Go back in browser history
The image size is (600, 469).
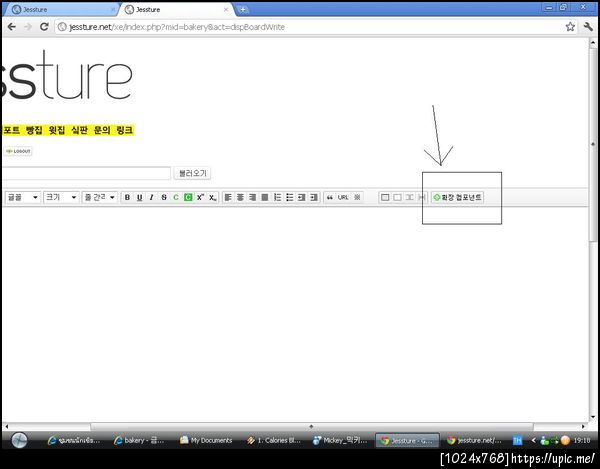[x=11, y=27]
